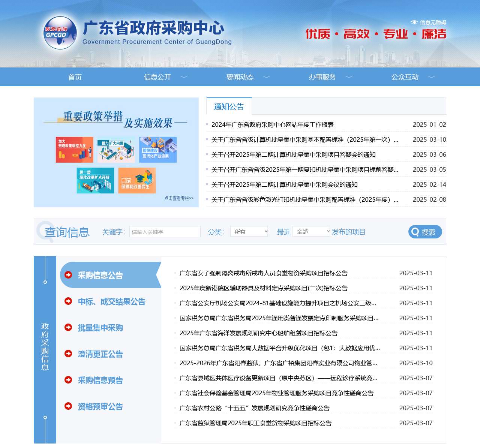Screen dimensions: 480x448
Task: Open 关于广东省省级计算机批量集中采购基本配置标准 notice
Action: (x=305, y=139)
